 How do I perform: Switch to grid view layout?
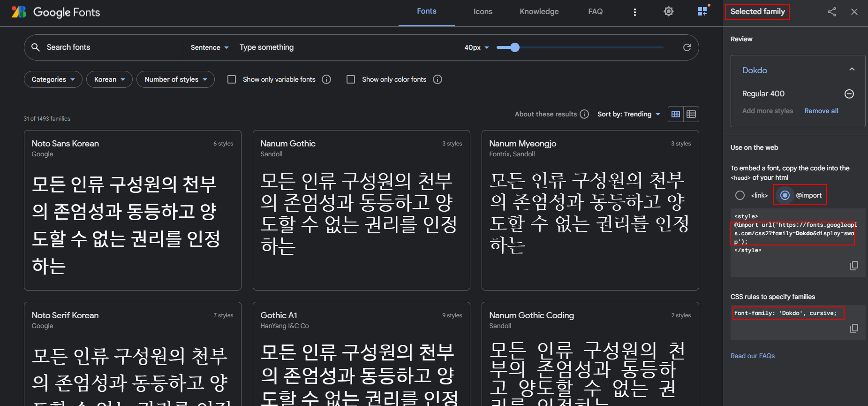(x=676, y=114)
